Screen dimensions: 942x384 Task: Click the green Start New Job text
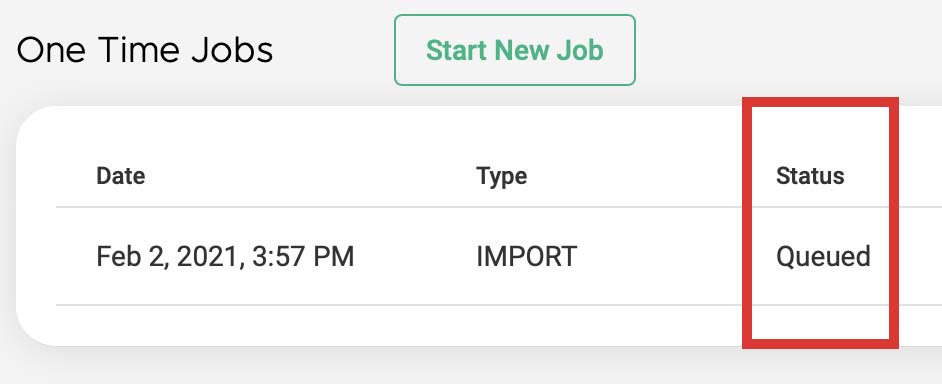coord(514,50)
